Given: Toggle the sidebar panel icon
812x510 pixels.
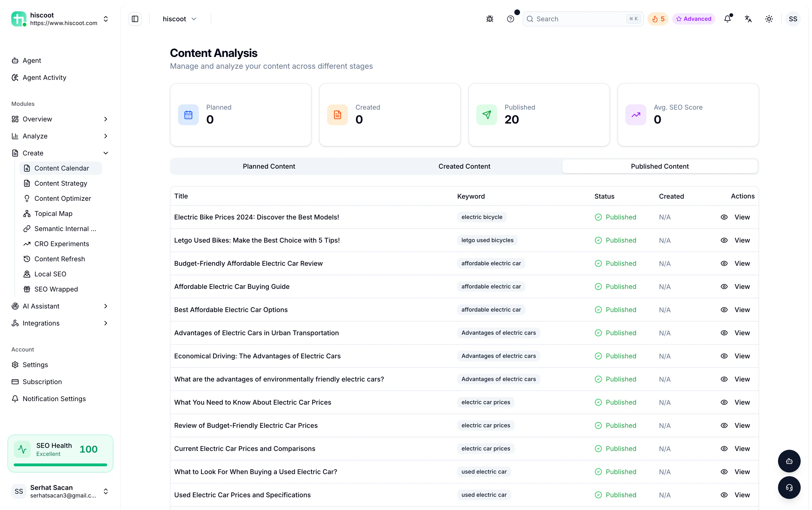Looking at the screenshot, I should click(x=135, y=19).
